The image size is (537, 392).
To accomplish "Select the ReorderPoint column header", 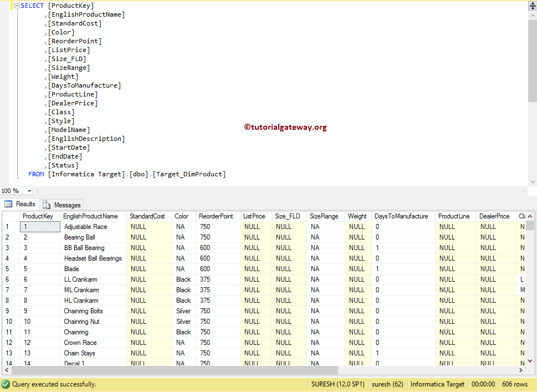I will pyautogui.click(x=218, y=216).
